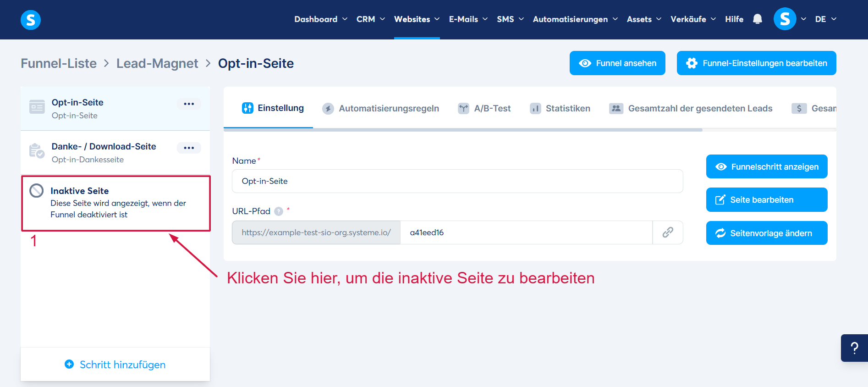Switch to the A/B-Test tab
Screen dimensions: 868x387
point(484,109)
